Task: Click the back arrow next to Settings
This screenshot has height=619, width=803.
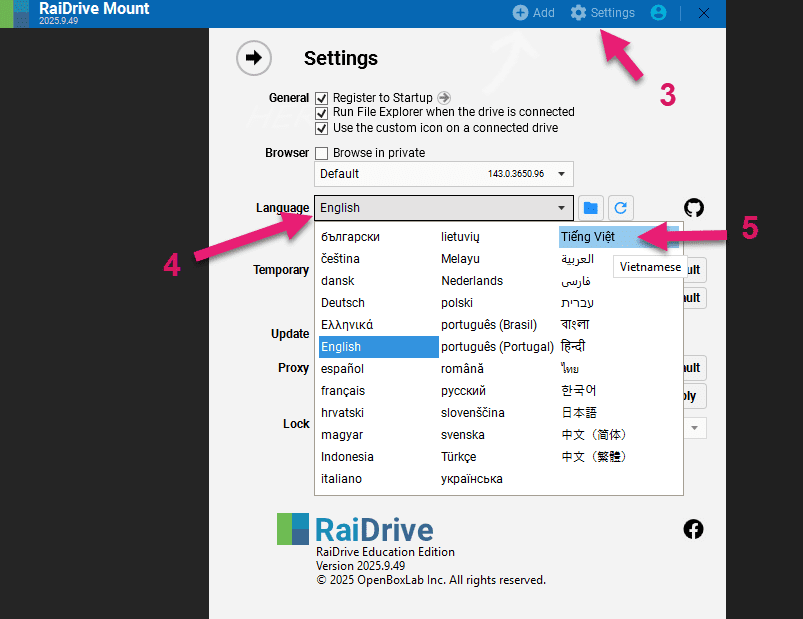Action: (253, 58)
